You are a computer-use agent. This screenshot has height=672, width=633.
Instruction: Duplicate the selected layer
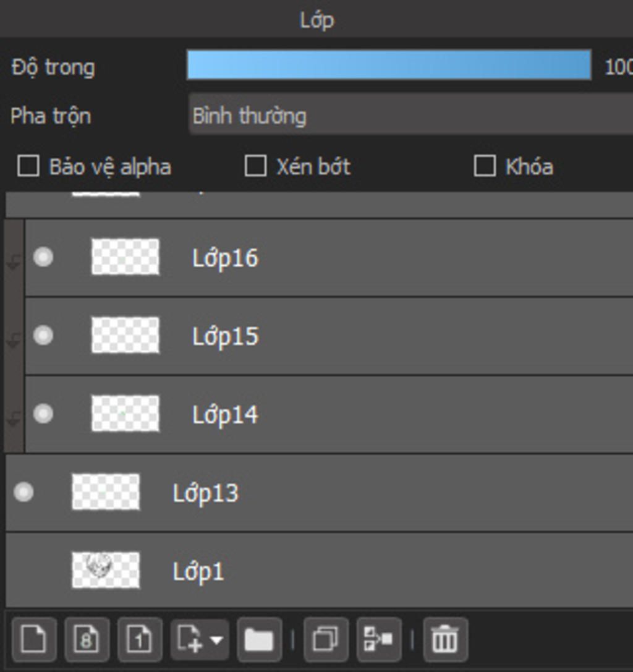coord(326,639)
